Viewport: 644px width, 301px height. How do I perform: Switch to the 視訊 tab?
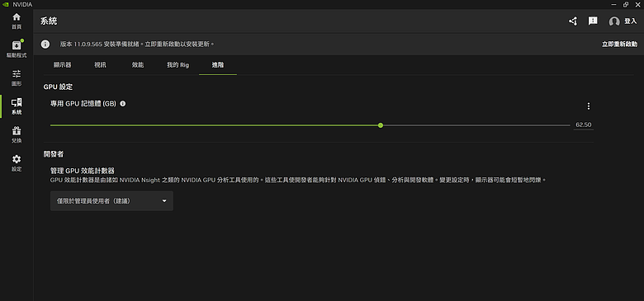(100, 65)
